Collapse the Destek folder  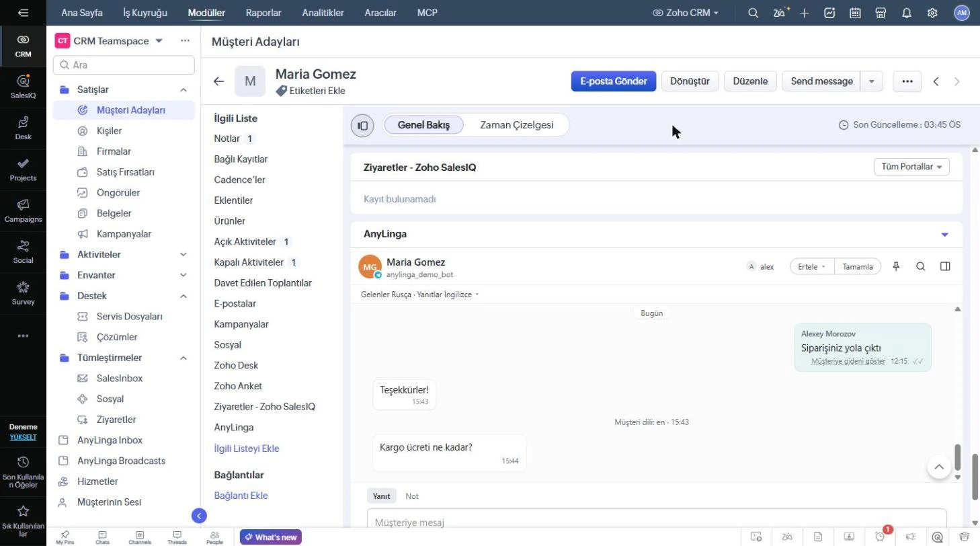183,296
